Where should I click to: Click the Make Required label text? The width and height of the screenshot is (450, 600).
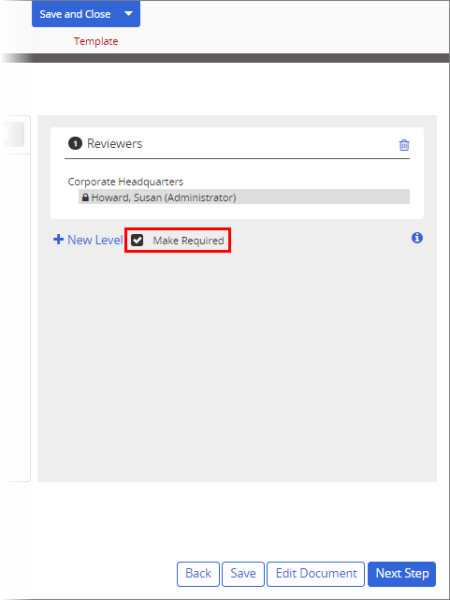pyautogui.click(x=188, y=241)
